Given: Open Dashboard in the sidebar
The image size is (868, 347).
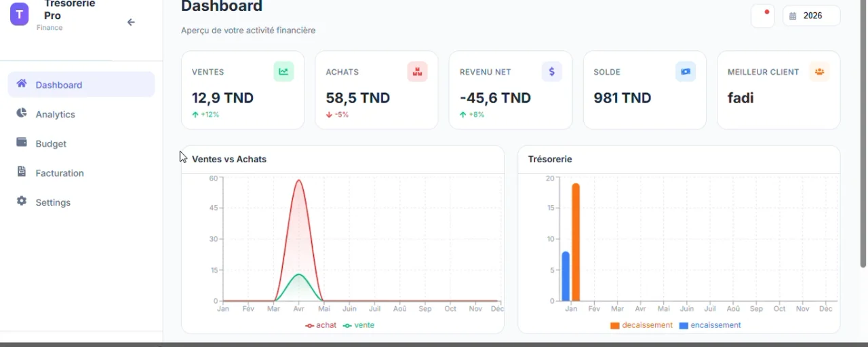Looking at the screenshot, I should [81, 85].
